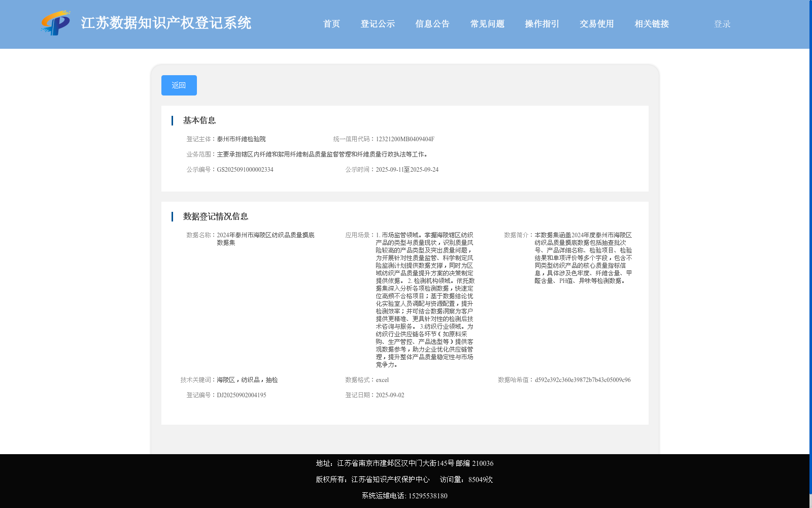Select registration number DJ20250902004195
This screenshot has width=812, height=508.
coord(242,395)
